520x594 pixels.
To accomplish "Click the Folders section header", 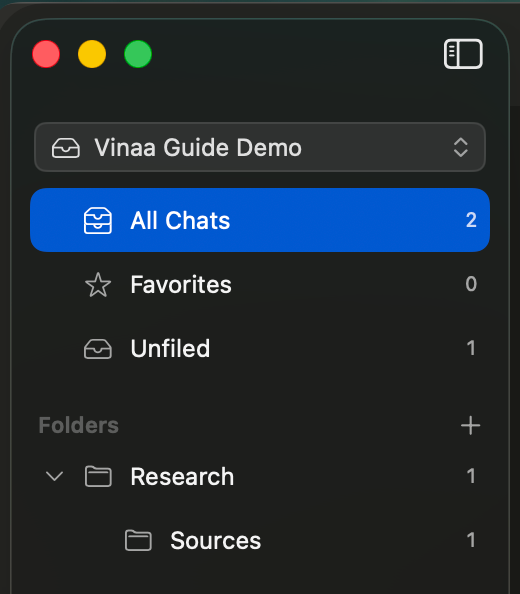I will [79, 425].
